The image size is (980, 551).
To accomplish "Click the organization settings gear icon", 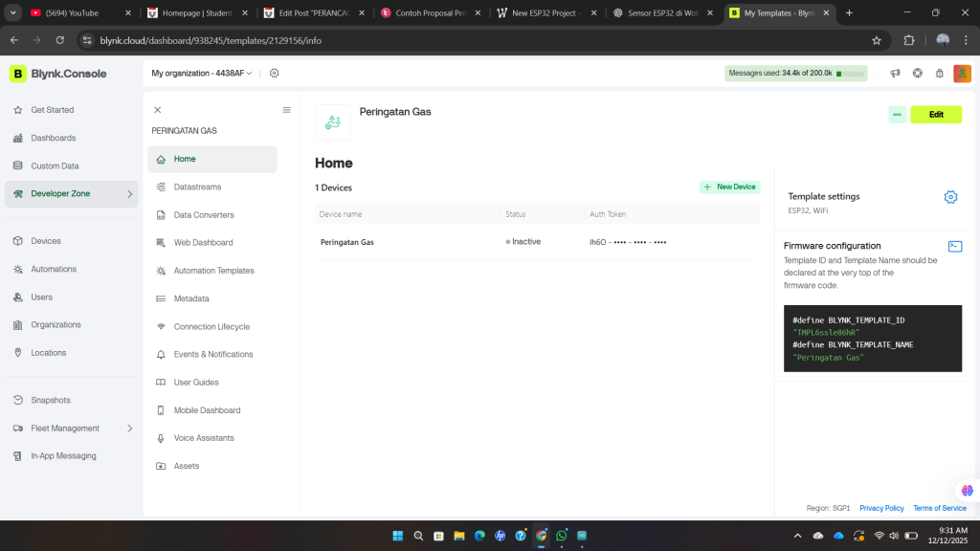I will point(275,74).
